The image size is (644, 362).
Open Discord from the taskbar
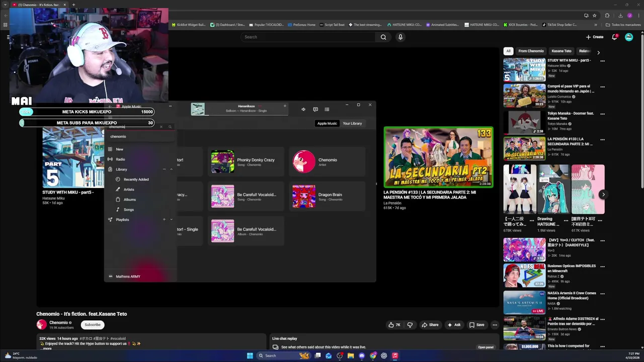[362, 355]
